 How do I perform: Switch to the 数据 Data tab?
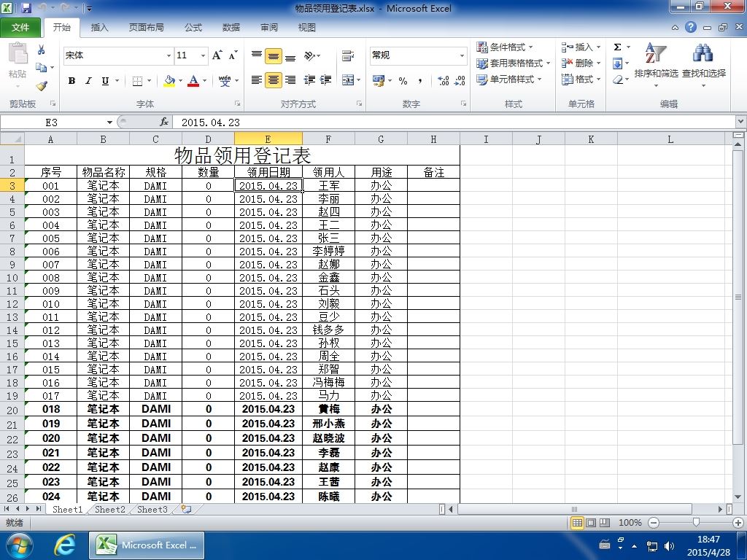(x=231, y=28)
